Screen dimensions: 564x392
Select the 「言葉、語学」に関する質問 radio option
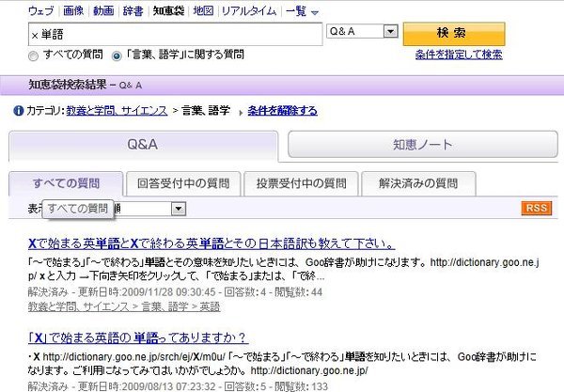tap(117, 55)
